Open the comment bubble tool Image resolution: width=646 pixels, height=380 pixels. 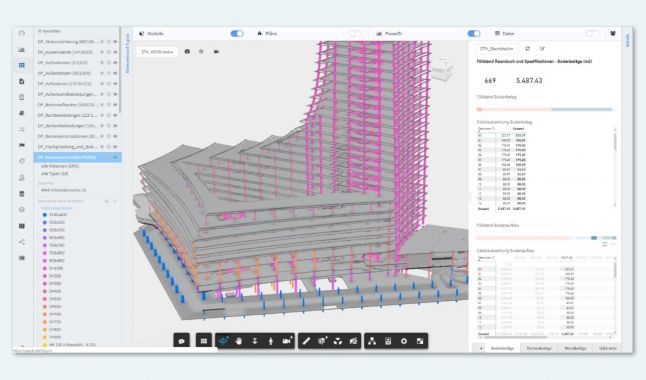182,341
